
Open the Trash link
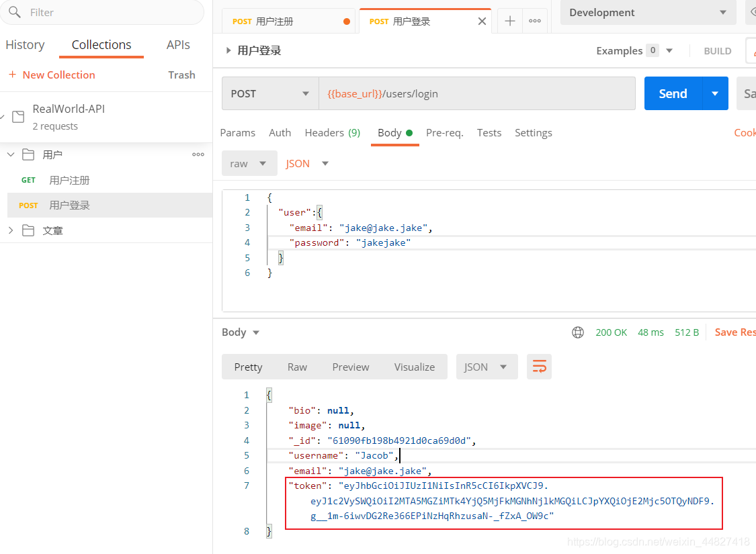(181, 75)
